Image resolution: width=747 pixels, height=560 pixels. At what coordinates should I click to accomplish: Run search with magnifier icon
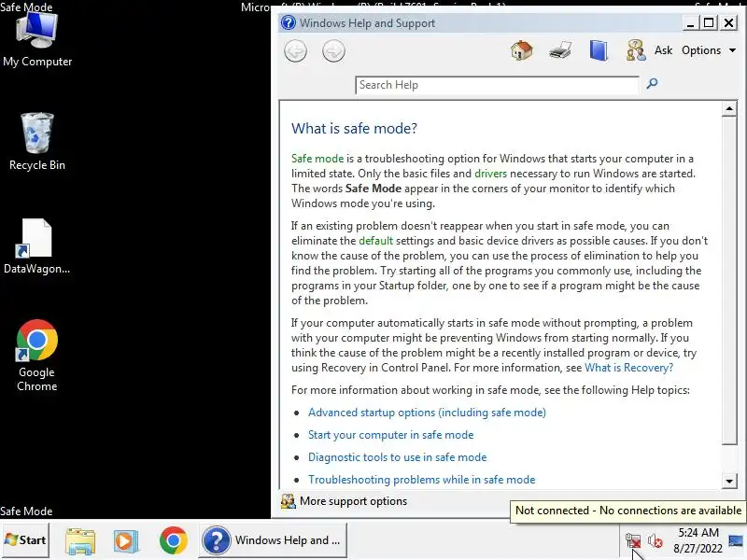[x=652, y=84]
